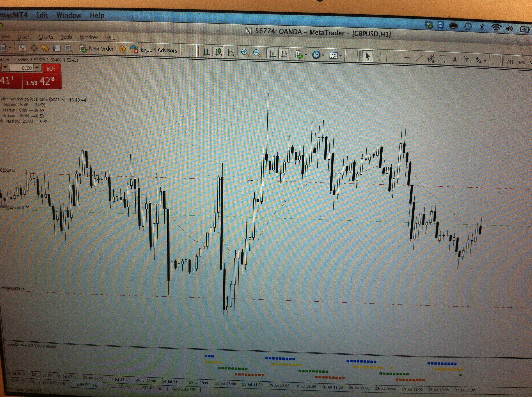
Task: Select the trendline drawing tool
Action: click(419, 58)
